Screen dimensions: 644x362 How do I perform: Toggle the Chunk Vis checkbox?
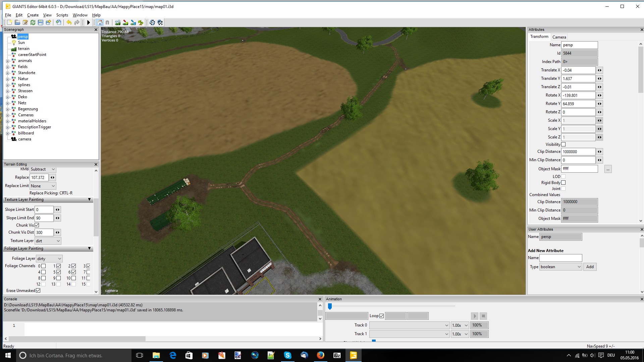[x=37, y=225]
